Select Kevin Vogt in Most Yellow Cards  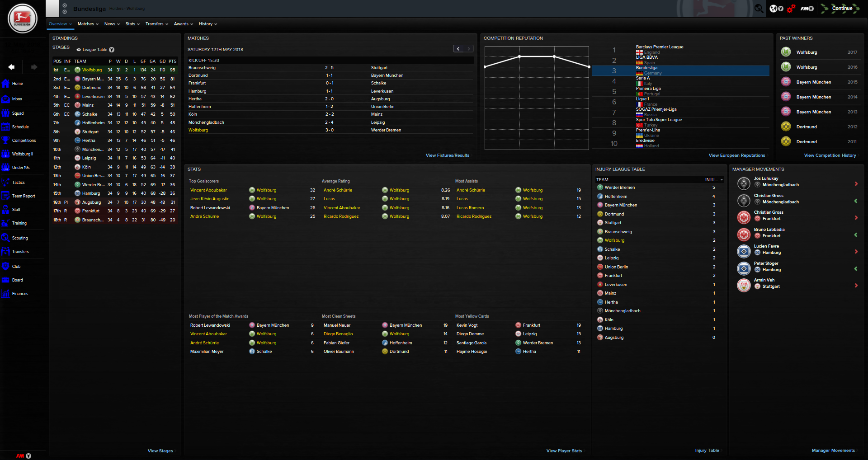pos(467,325)
